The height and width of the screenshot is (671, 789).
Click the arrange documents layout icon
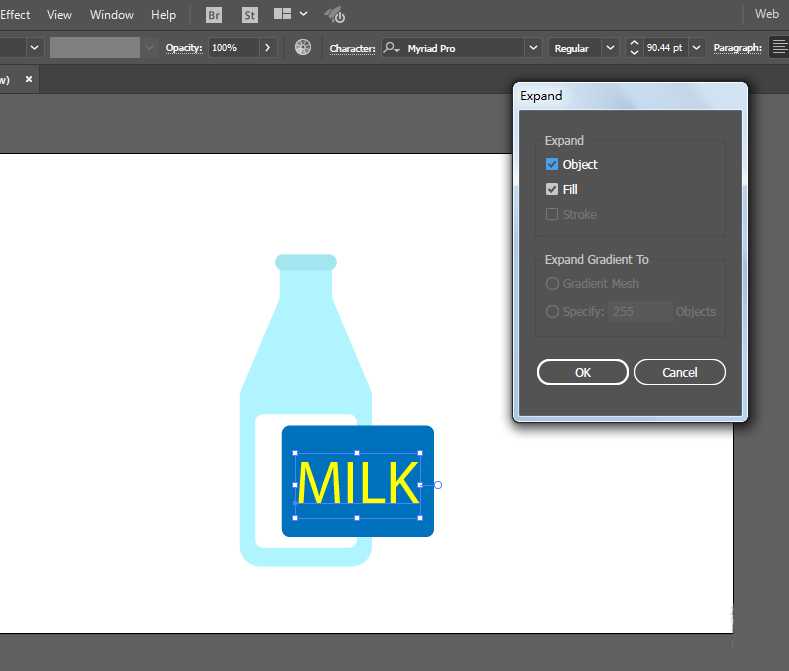[x=283, y=15]
